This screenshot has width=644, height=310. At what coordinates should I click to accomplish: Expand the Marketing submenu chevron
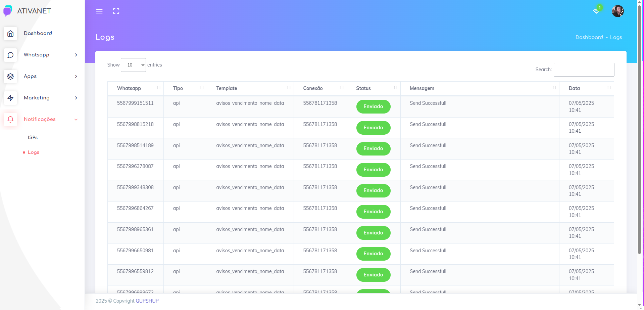coord(76,98)
